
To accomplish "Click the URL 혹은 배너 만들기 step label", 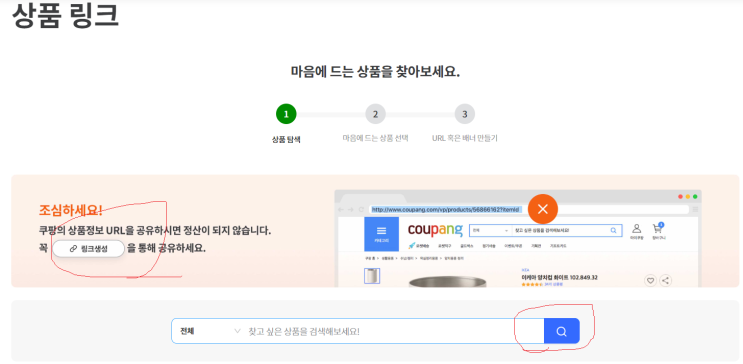I will (x=465, y=138).
